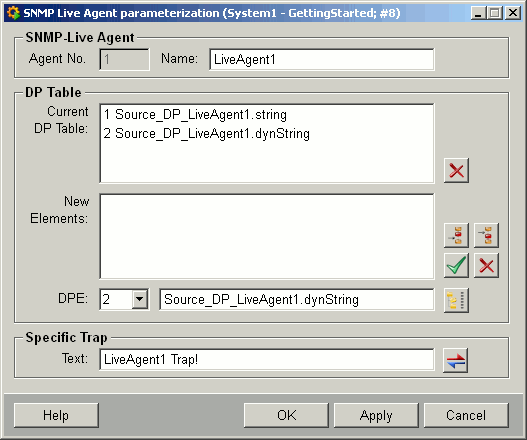This screenshot has height=440, width=527.
Task: Click the DPE path text field
Action: (297, 299)
